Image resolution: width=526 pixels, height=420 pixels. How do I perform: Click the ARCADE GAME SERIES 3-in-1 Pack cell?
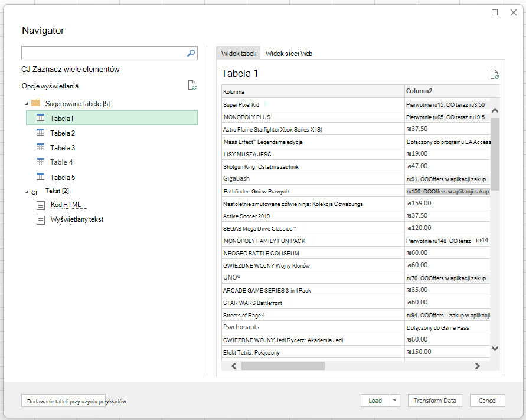coord(313,290)
